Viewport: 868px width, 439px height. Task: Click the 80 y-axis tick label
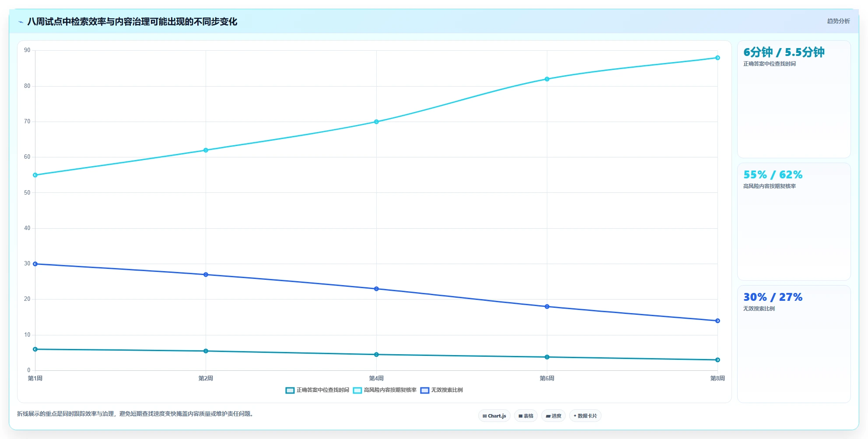(27, 86)
